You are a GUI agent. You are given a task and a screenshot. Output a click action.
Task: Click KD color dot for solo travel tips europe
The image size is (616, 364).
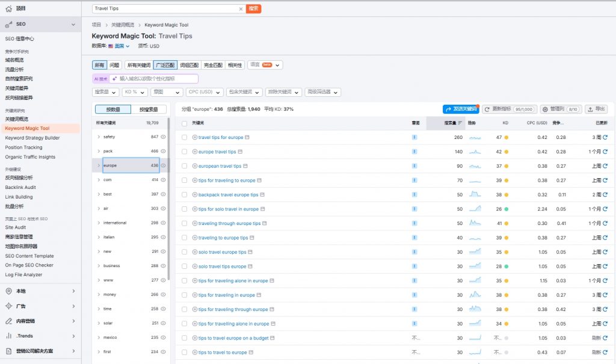(506, 267)
